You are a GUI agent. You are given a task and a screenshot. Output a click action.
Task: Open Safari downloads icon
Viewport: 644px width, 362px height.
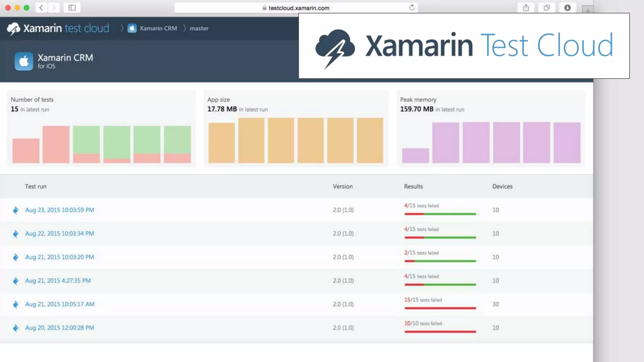[567, 8]
